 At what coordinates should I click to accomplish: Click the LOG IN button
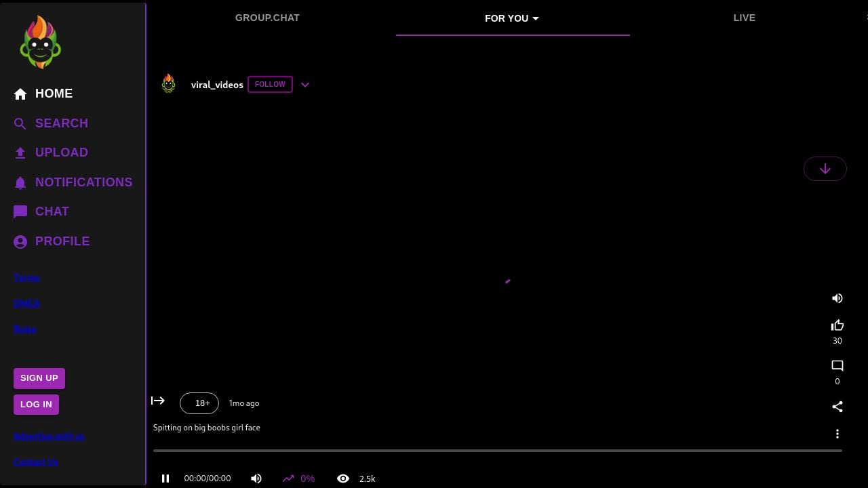tap(36, 405)
